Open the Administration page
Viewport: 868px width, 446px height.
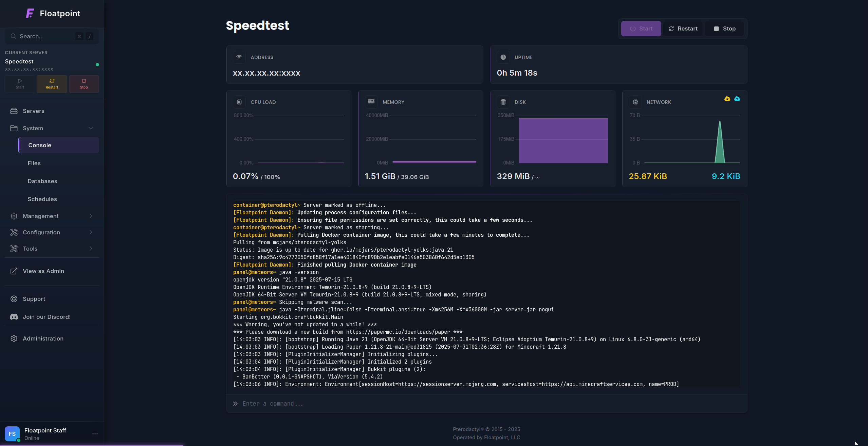(x=43, y=338)
